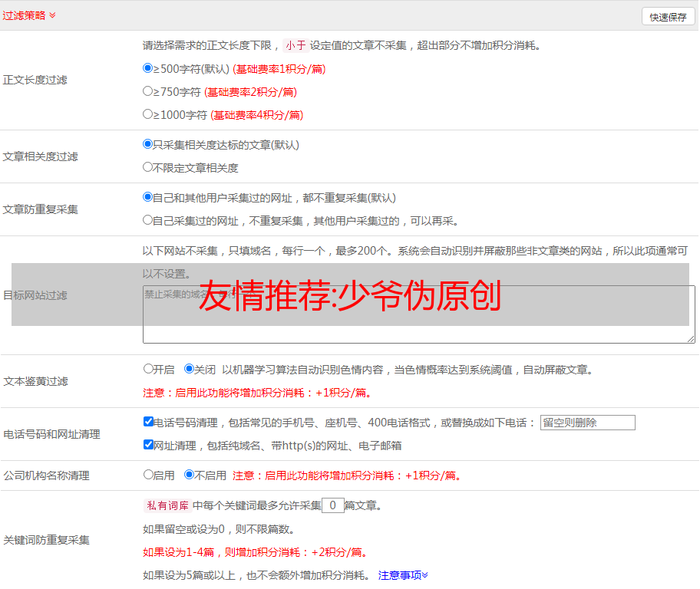The width and height of the screenshot is (700, 589).
Task: Select 启用 for 公司机构名称清理
Action: coord(148,475)
